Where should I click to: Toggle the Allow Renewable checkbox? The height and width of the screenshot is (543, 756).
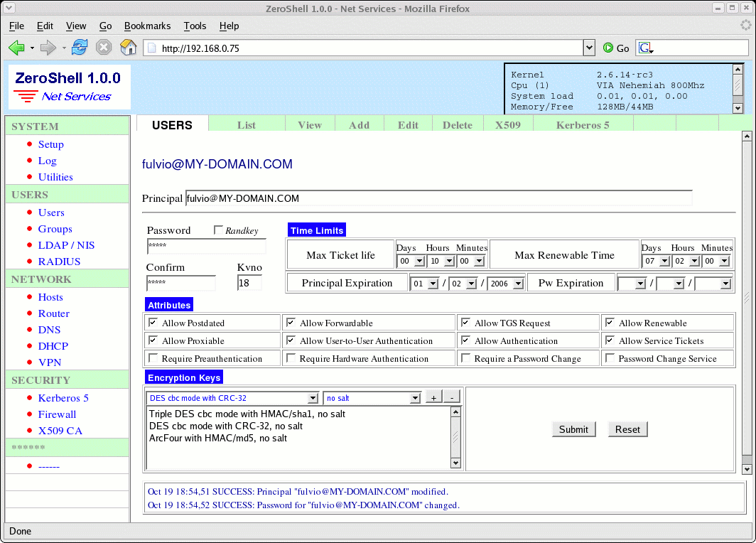point(610,322)
